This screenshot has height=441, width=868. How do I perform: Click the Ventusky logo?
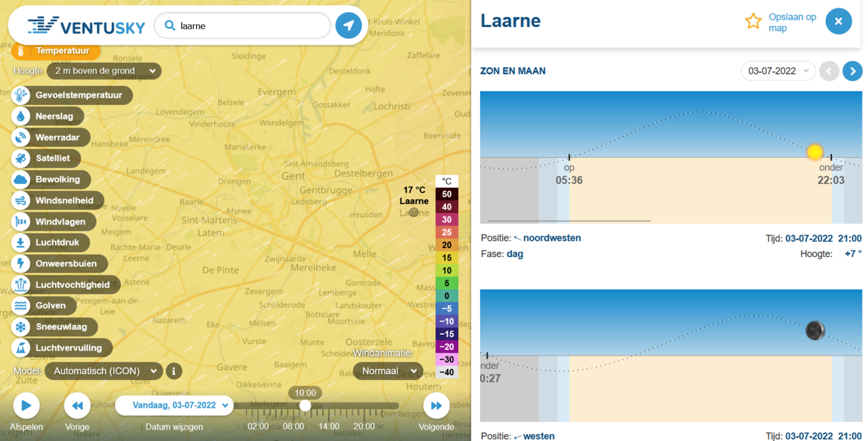click(86, 26)
